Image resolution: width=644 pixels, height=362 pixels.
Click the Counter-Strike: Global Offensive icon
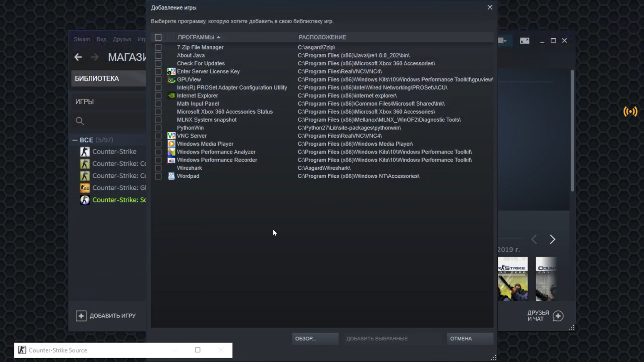(x=85, y=188)
